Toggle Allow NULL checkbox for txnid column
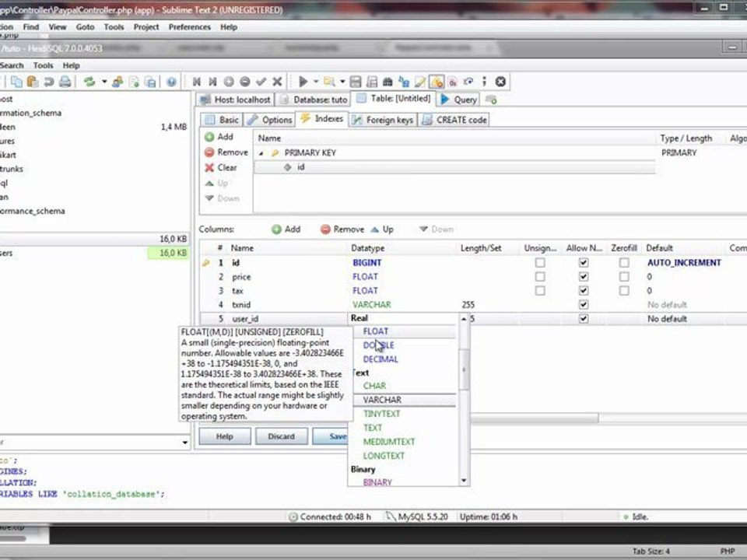 [583, 304]
